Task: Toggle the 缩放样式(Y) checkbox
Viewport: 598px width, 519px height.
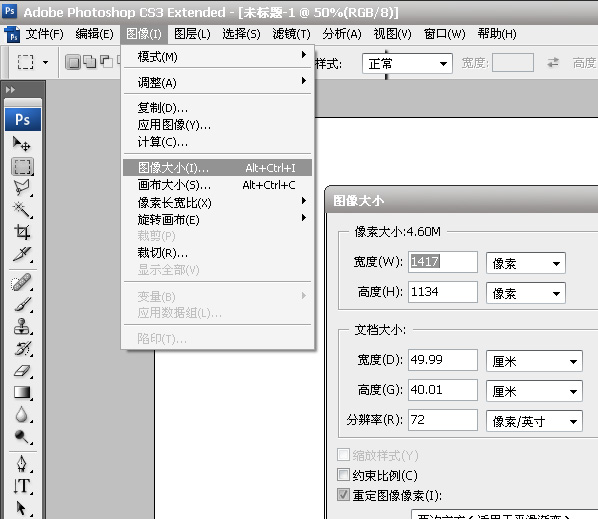Action: pyautogui.click(x=343, y=455)
